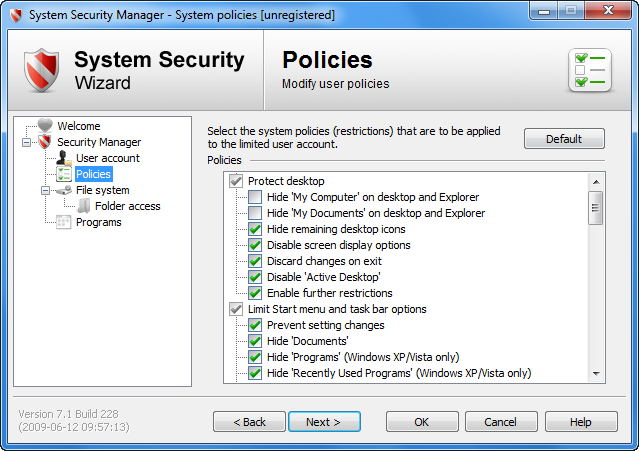Collapse the File system tree node
Image resolution: width=639 pixels, height=451 pixels.
[45, 190]
